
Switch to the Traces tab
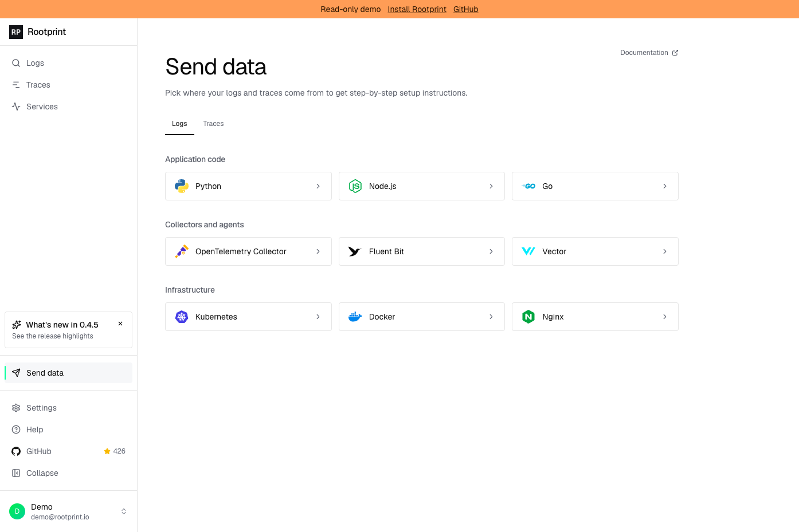[213, 124]
